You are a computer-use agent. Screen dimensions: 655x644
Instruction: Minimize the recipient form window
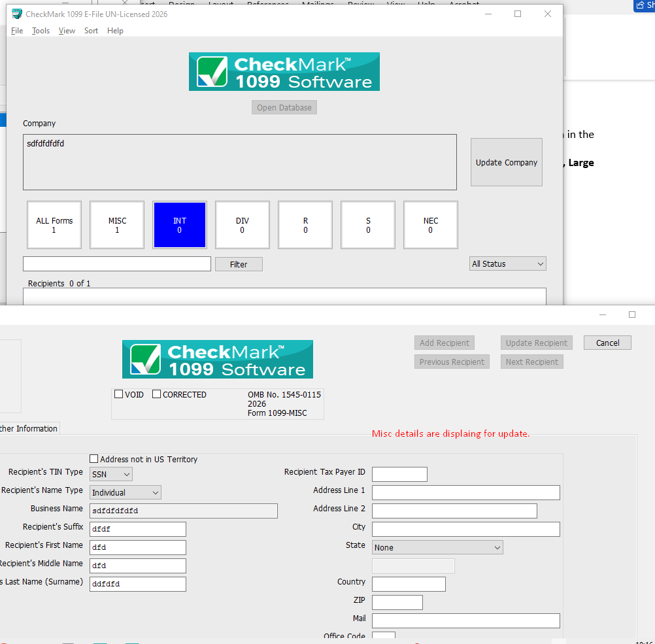(602, 314)
